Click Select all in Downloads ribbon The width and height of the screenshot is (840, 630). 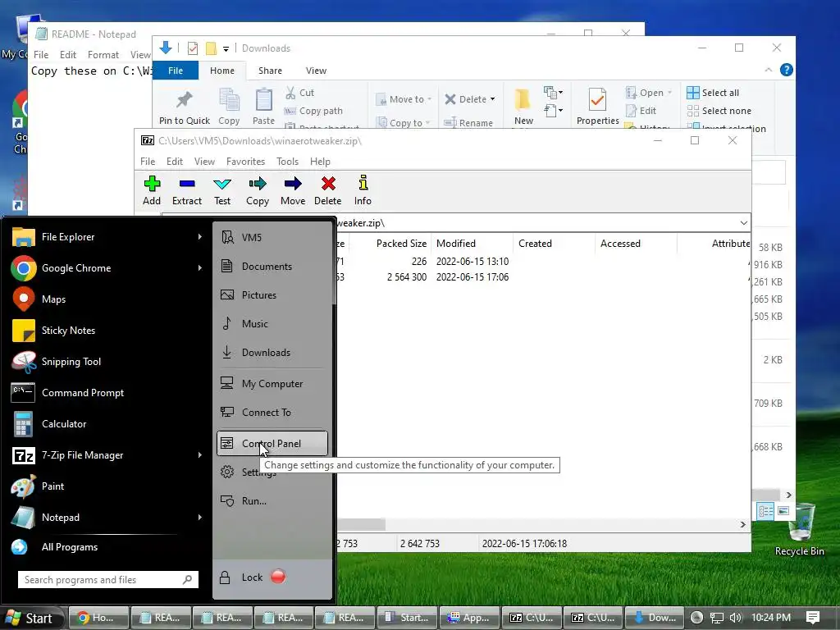713,93
